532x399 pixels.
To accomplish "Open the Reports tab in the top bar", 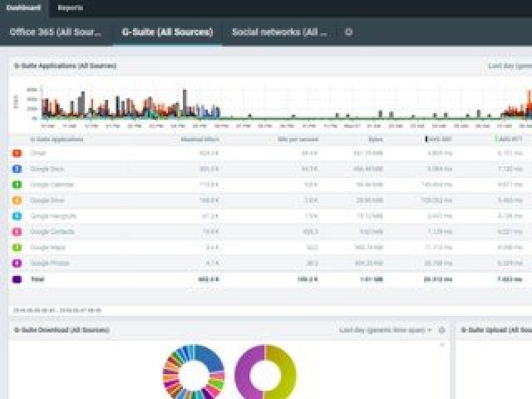I will pyautogui.click(x=70, y=7).
